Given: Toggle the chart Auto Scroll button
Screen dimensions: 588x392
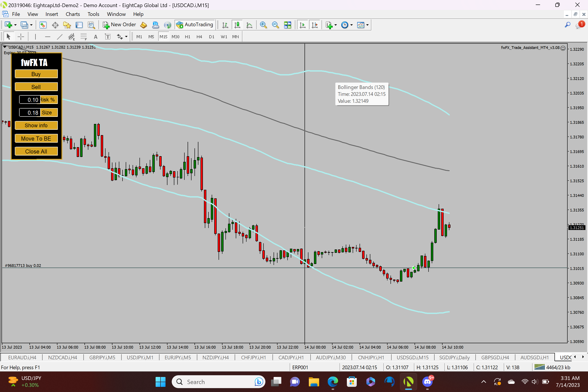Looking at the screenshot, I should tap(302, 25).
